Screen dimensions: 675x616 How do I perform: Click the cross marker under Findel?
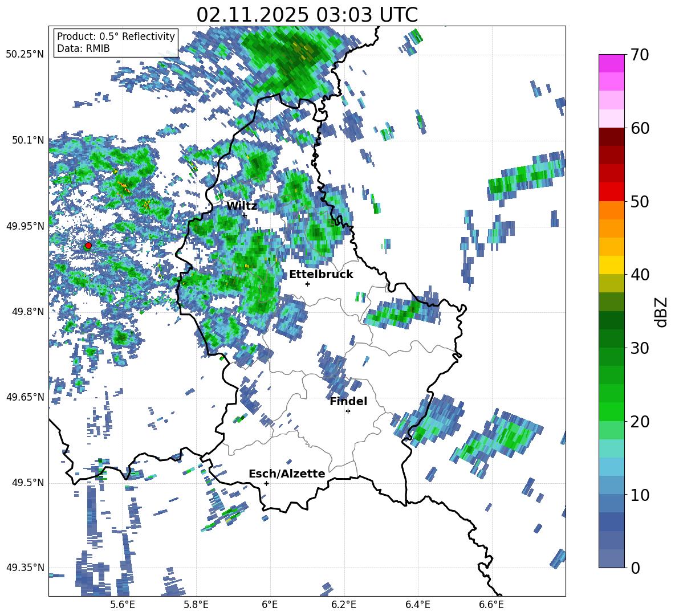pos(348,411)
